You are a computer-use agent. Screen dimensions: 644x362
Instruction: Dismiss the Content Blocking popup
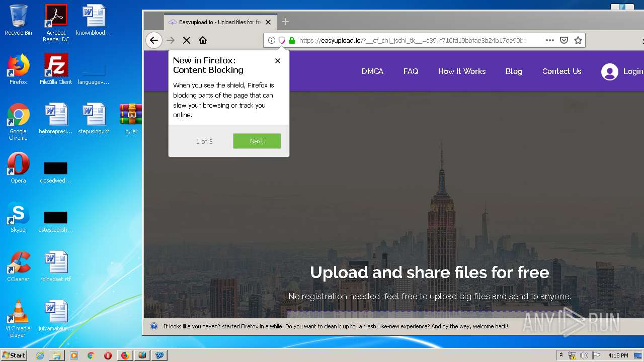(278, 61)
